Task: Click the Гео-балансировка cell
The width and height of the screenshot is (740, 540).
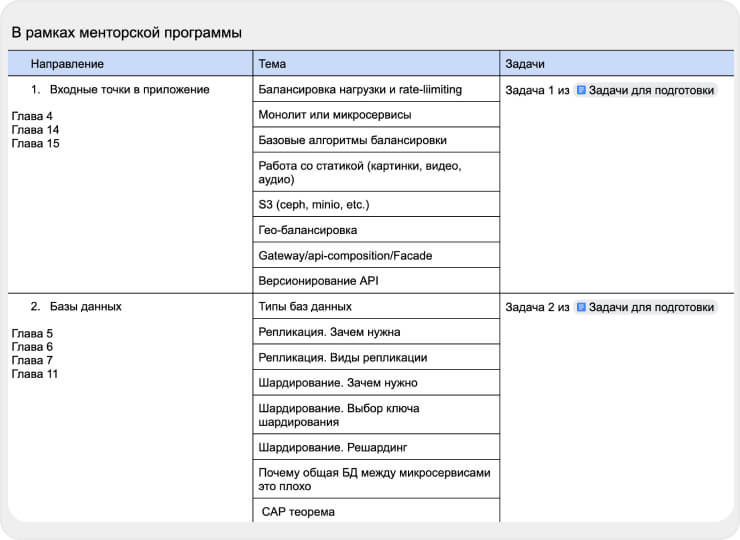Action: pos(376,230)
